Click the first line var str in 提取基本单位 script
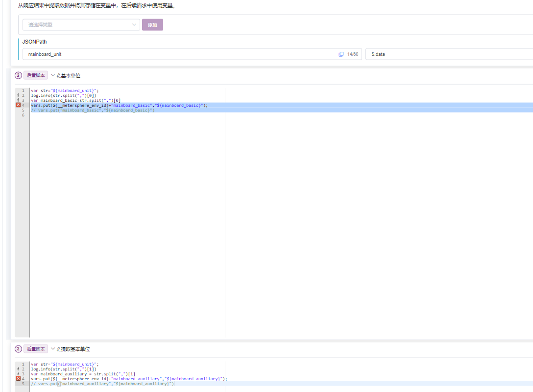533x392 pixels. point(65,364)
